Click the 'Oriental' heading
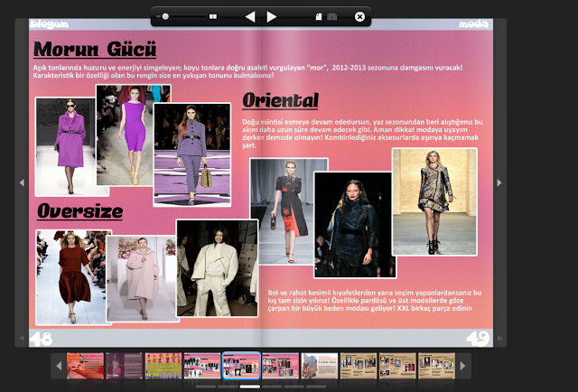Screen dimensions: 578x392 tap(281, 100)
